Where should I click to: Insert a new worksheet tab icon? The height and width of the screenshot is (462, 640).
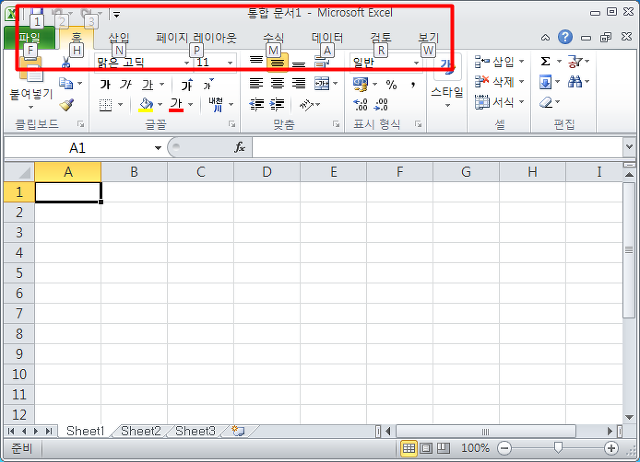tap(238, 431)
